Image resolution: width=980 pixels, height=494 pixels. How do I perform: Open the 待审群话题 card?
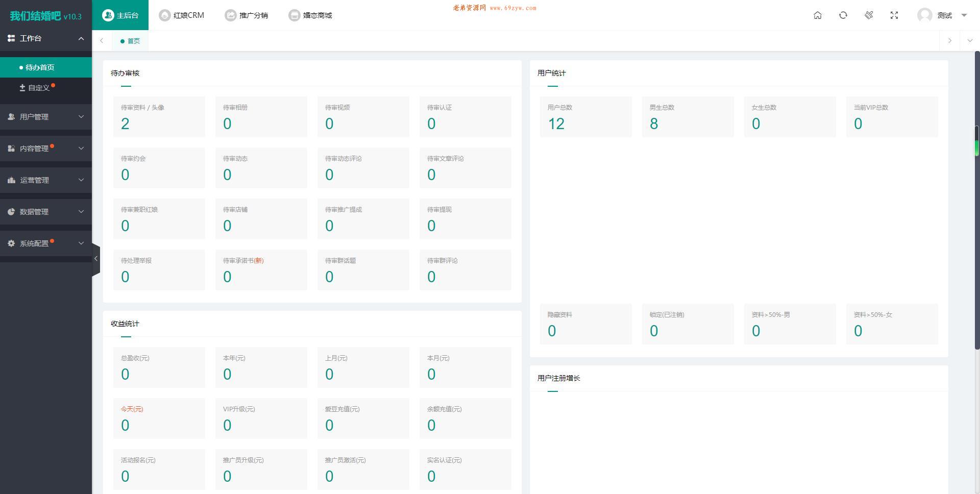pos(363,270)
